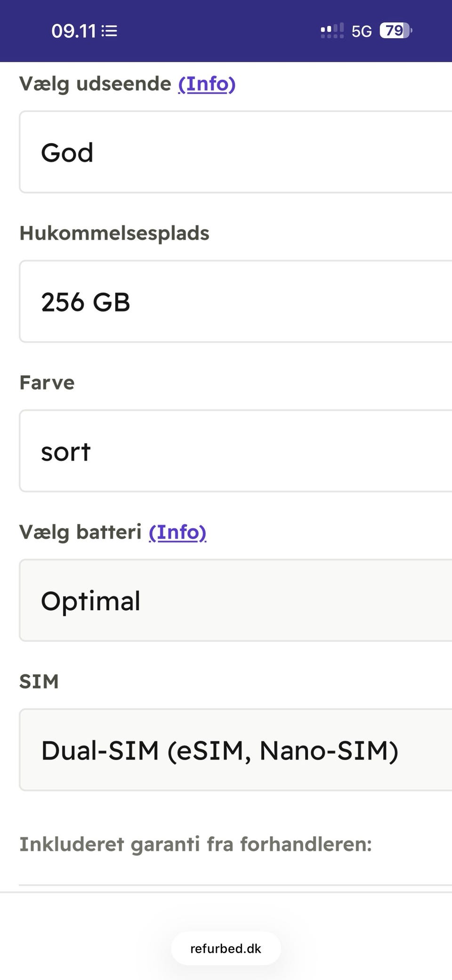Tap Inkluderet garanti fra forhandleren heading

(195, 844)
